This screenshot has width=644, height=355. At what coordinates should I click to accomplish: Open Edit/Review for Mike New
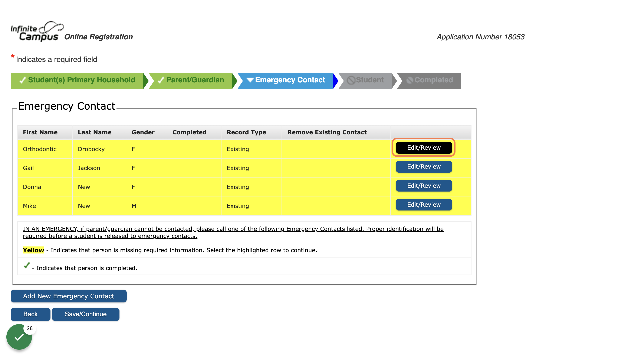(424, 205)
